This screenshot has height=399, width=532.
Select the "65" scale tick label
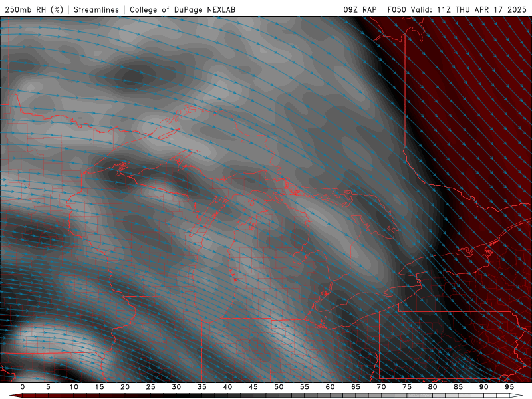[356, 387]
